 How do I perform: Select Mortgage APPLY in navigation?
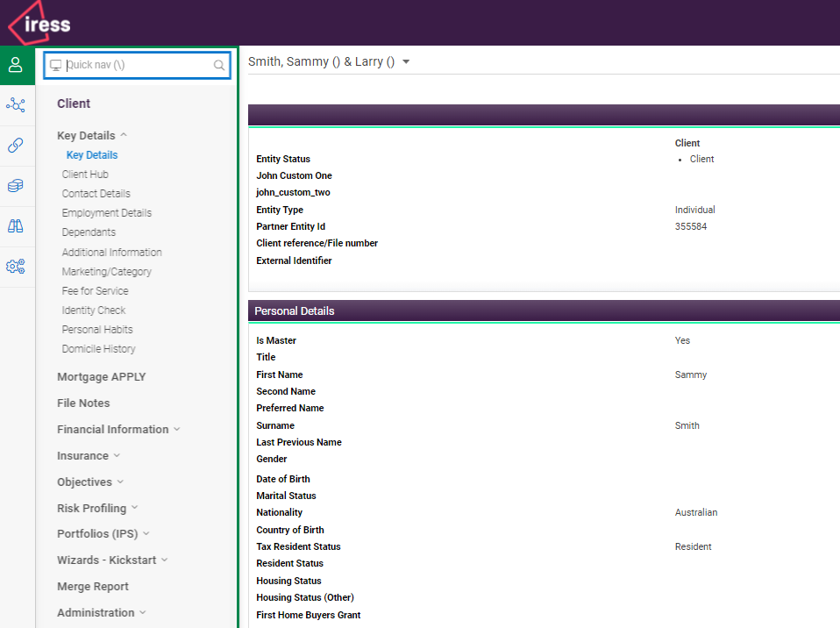click(101, 377)
